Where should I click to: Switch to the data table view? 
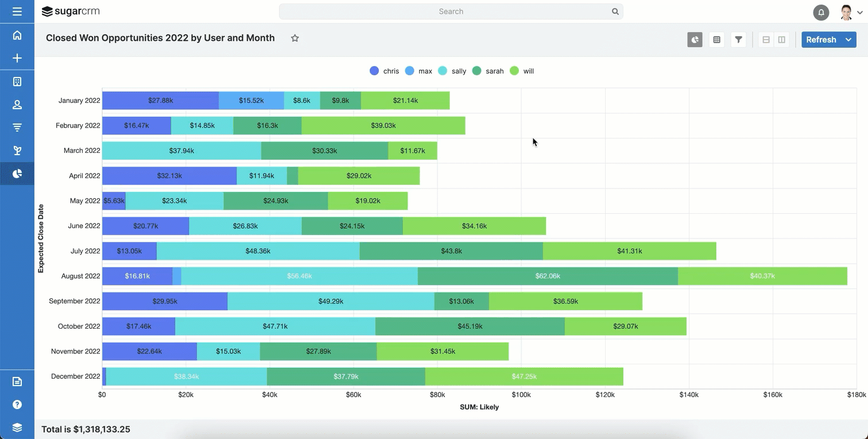(x=716, y=40)
